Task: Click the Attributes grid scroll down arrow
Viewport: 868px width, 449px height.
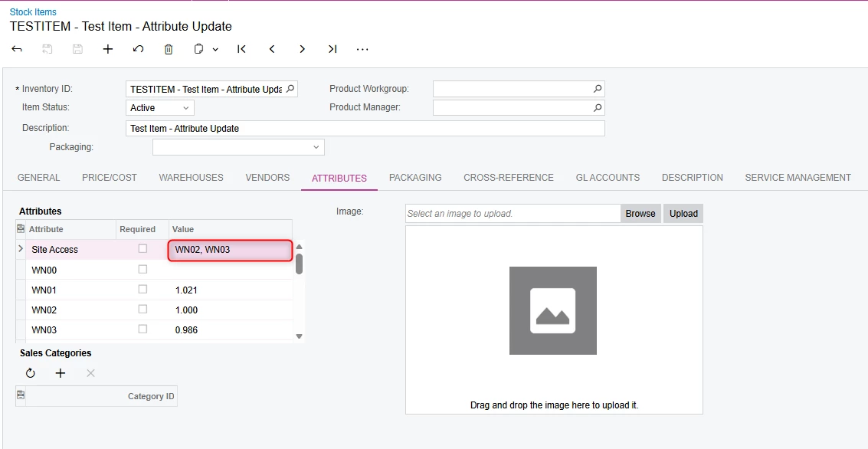Action: (x=299, y=336)
